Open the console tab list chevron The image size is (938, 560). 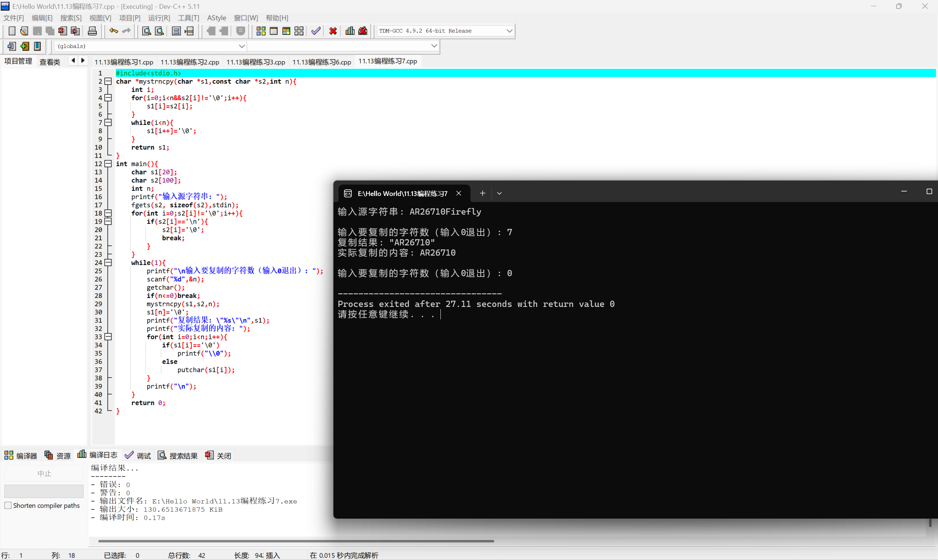[x=499, y=193]
